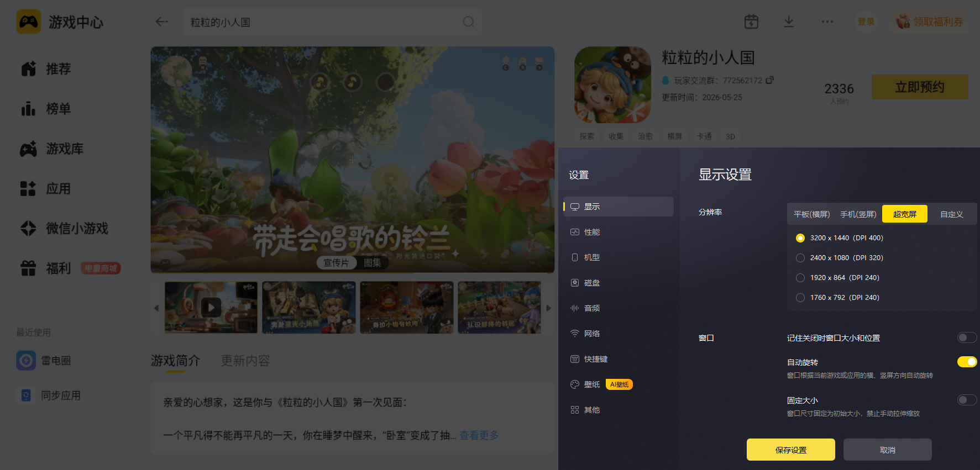Open the calendar check-in icon

pos(751,22)
